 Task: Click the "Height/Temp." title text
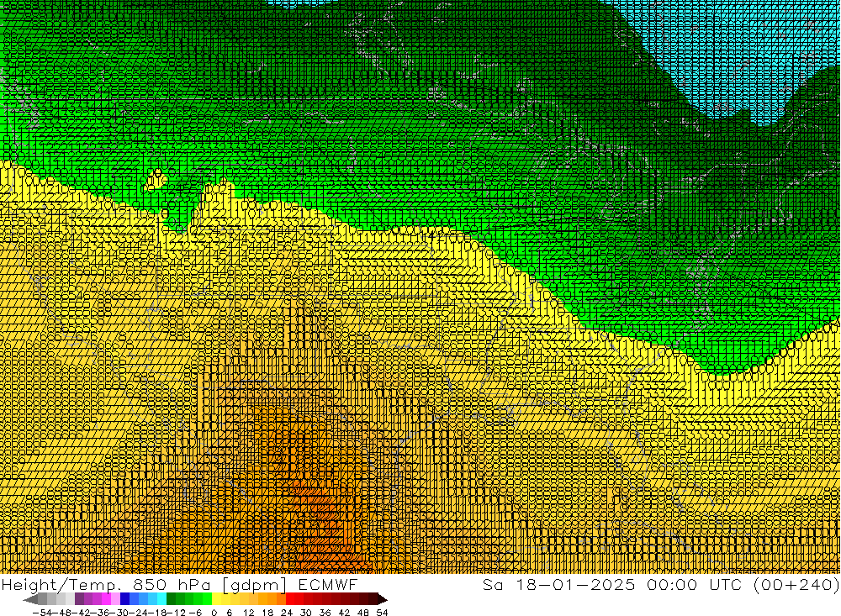tap(60, 585)
